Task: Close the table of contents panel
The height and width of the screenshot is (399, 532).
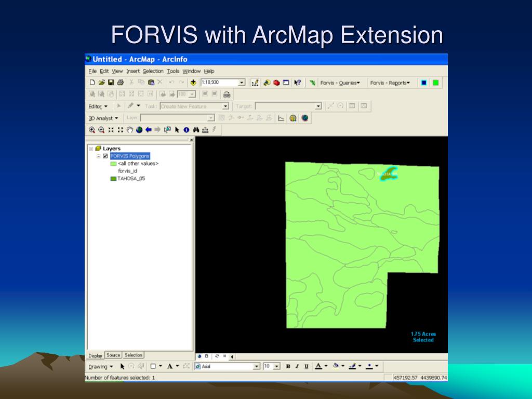Action: click(x=191, y=140)
